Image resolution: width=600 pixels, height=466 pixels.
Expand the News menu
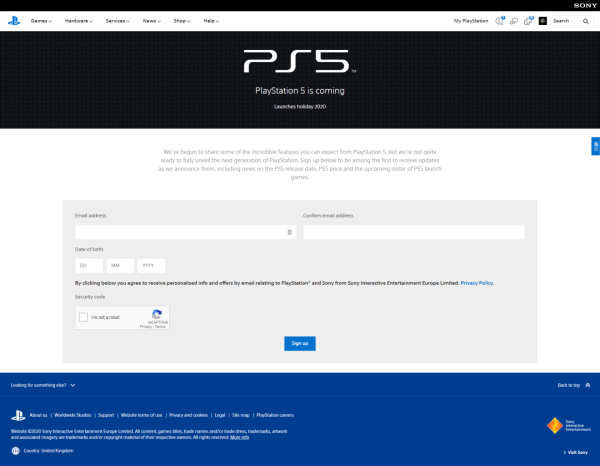[x=152, y=21]
